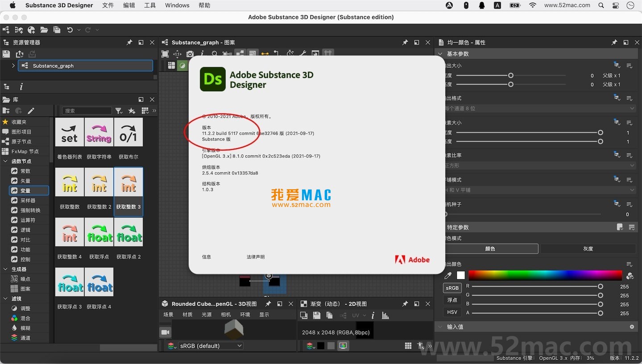
Task: Open the sRGB (default) dropdown
Action: [x=211, y=346]
